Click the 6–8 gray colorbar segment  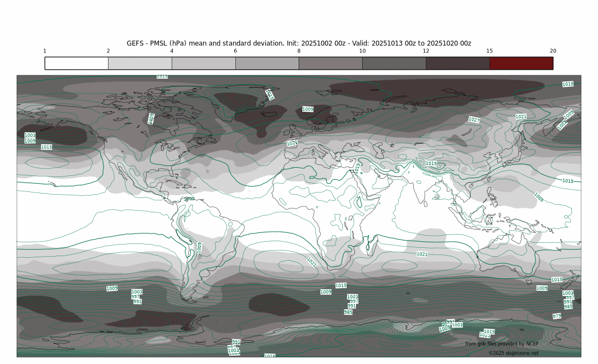pyautogui.click(x=267, y=63)
